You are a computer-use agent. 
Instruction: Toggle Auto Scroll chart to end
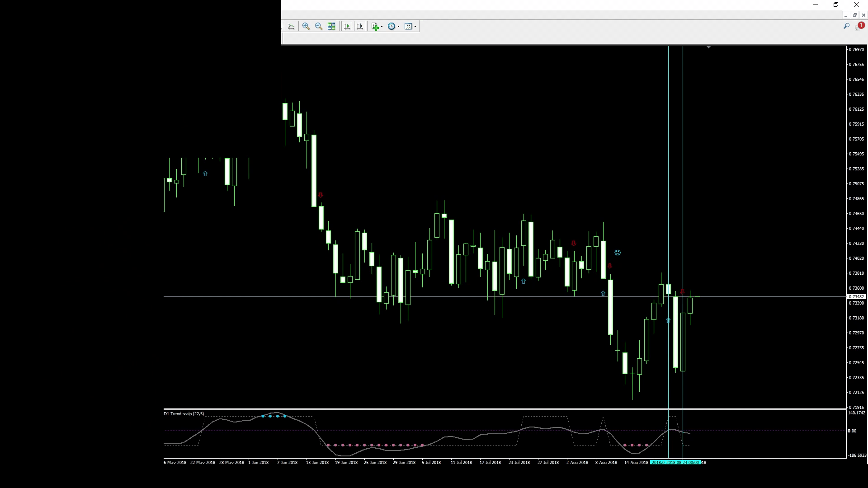[x=347, y=27]
